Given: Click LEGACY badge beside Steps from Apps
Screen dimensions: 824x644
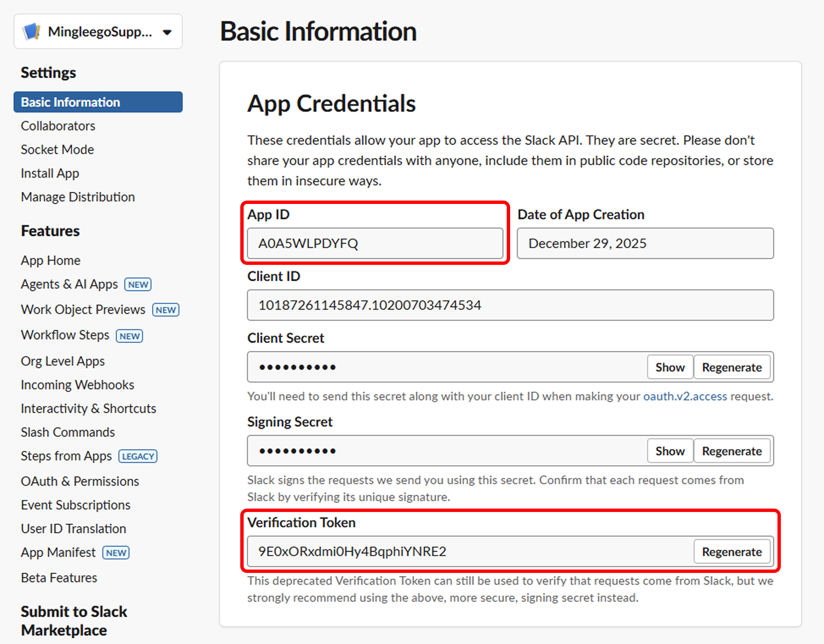Looking at the screenshot, I should click(138, 456).
